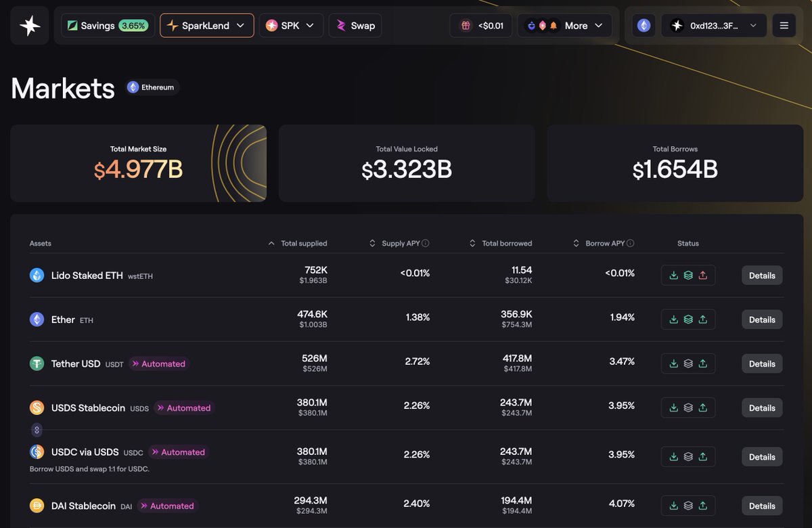The image size is (812, 528).
Task: Open the Savings 3.65% tab
Action: [108, 26]
